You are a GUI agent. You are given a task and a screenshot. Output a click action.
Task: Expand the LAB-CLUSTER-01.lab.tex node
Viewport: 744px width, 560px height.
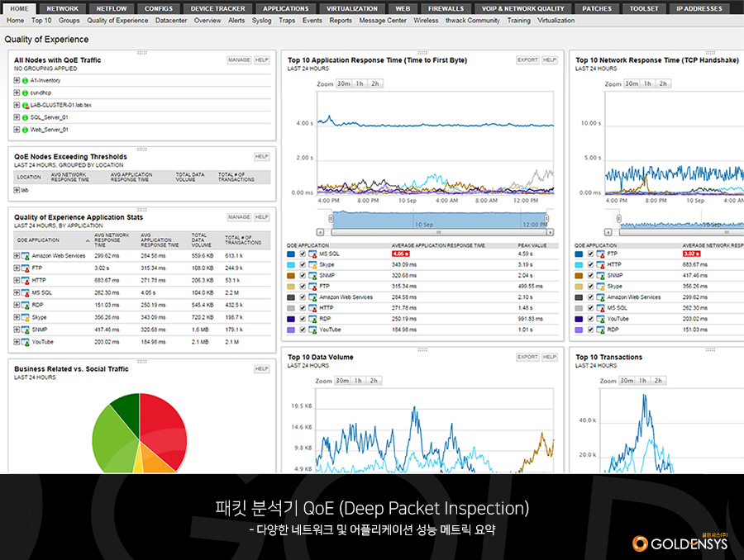point(17,105)
